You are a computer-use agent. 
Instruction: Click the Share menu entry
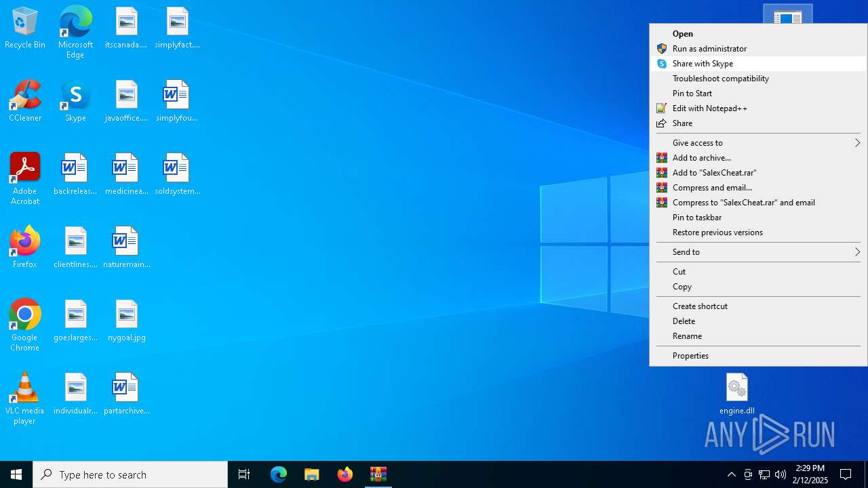(x=758, y=123)
